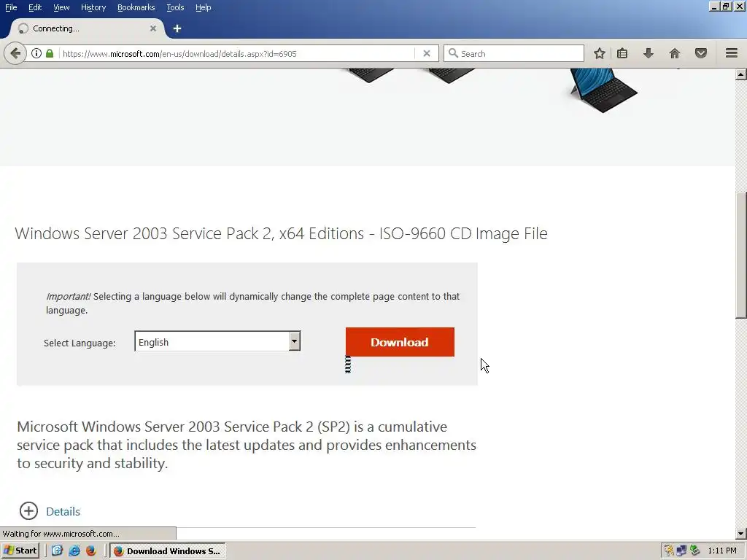This screenshot has height=560, width=747.
Task: Open the Firefox hamburger menu
Action: [x=731, y=53]
